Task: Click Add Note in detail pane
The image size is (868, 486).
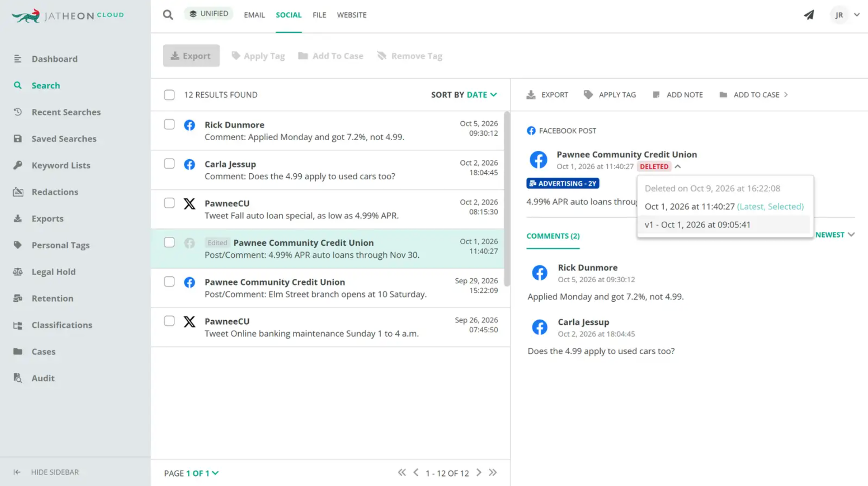Action: [678, 95]
